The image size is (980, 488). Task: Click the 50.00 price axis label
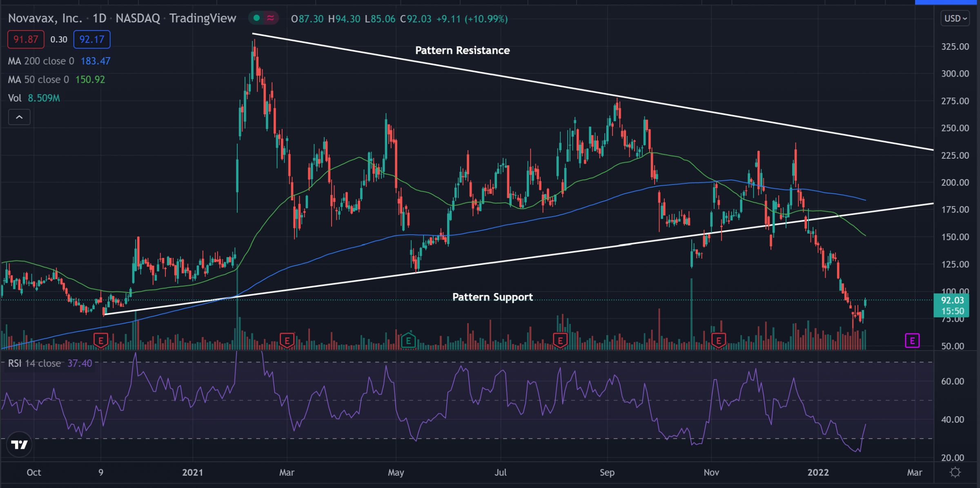pos(953,346)
